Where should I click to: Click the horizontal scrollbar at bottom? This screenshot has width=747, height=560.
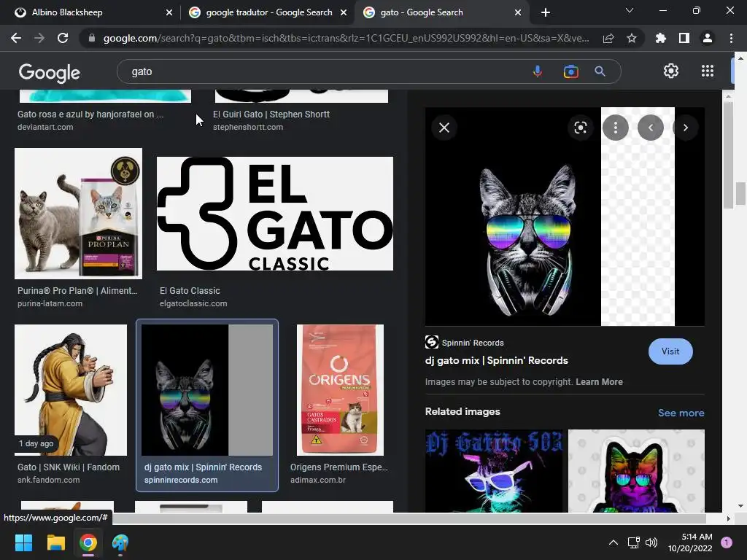click(x=409, y=518)
